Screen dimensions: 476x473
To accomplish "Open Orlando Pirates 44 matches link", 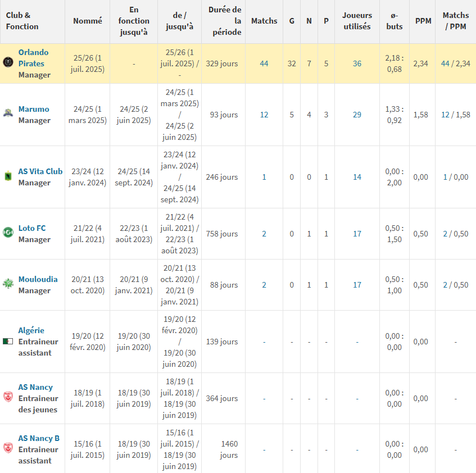I will (264, 63).
